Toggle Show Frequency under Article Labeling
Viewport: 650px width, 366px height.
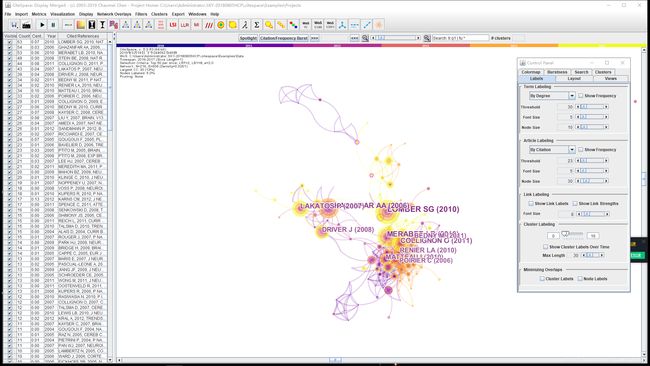pyautogui.click(x=581, y=150)
